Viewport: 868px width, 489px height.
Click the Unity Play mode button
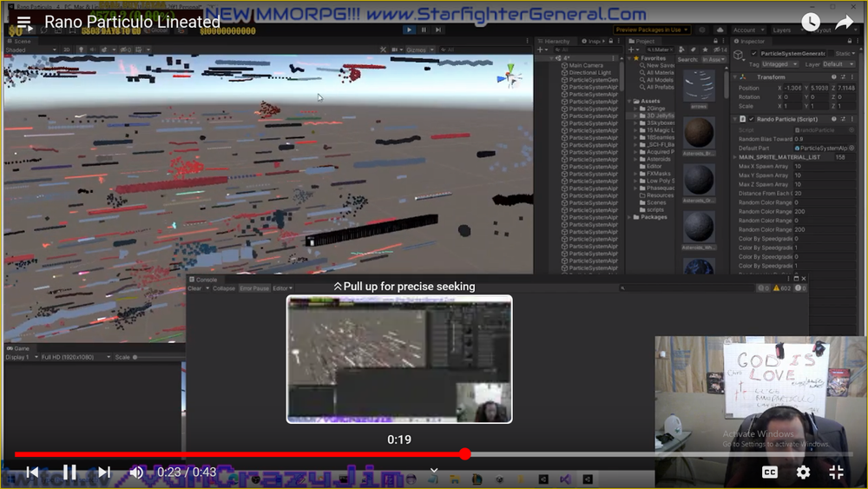tap(409, 30)
